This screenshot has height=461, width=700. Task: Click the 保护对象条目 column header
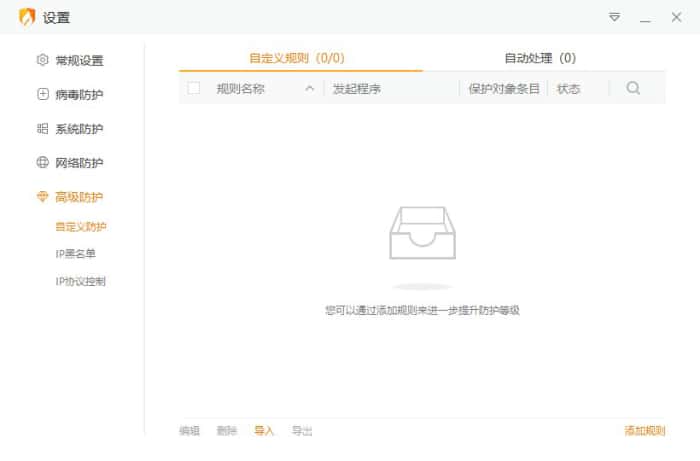pyautogui.click(x=504, y=89)
